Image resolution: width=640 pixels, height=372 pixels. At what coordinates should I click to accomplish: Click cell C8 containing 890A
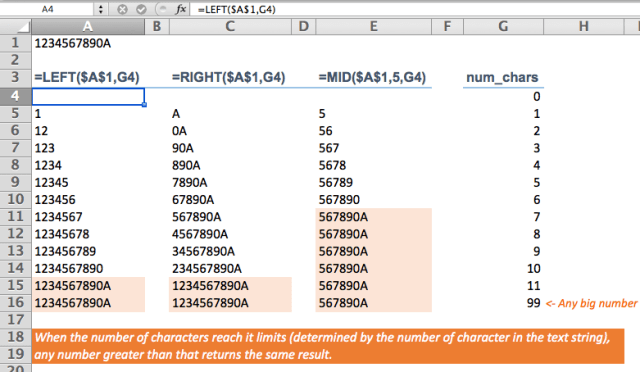click(x=231, y=165)
